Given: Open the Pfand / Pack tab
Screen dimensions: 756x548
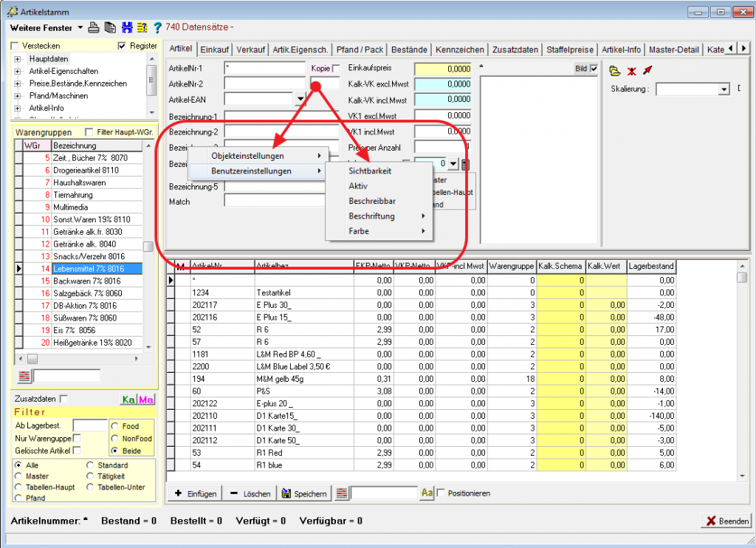Looking at the screenshot, I should pos(360,49).
